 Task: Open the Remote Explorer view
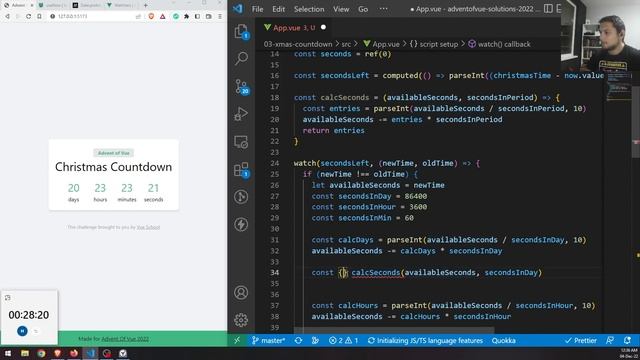(241, 142)
